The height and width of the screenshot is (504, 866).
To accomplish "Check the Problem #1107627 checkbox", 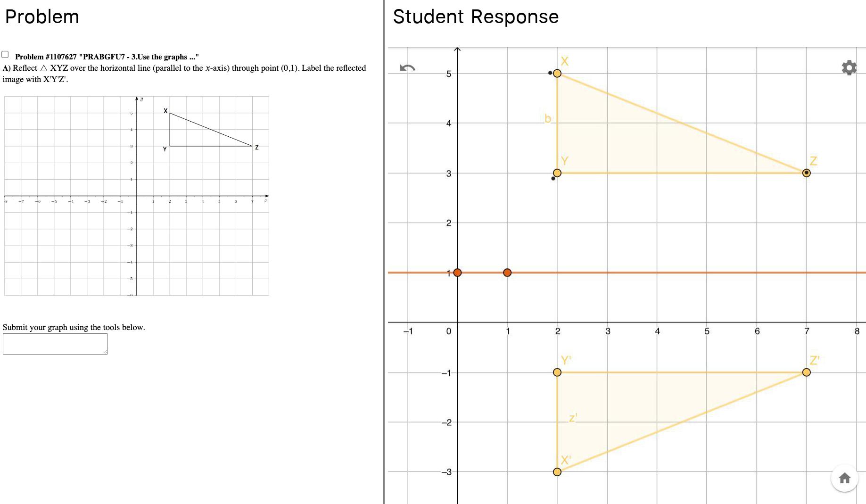I will (5, 55).
